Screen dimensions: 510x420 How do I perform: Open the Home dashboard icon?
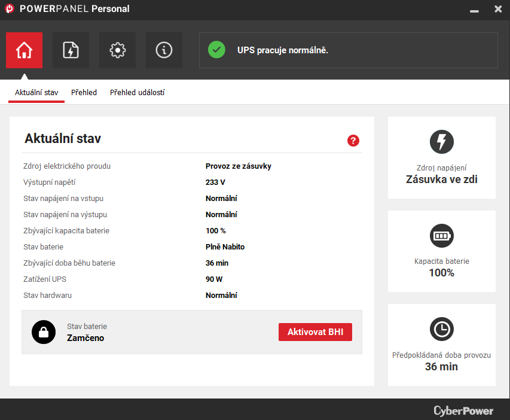(x=24, y=50)
